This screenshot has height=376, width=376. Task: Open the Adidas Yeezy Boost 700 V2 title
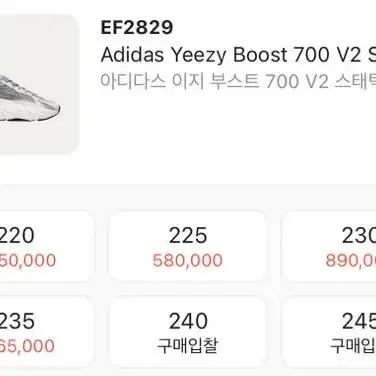[238, 55]
